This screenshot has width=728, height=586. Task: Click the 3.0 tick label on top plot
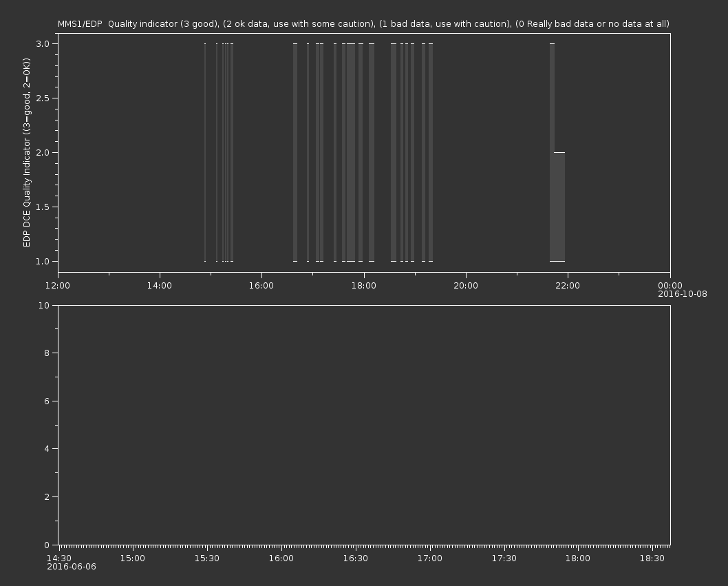pyautogui.click(x=43, y=43)
